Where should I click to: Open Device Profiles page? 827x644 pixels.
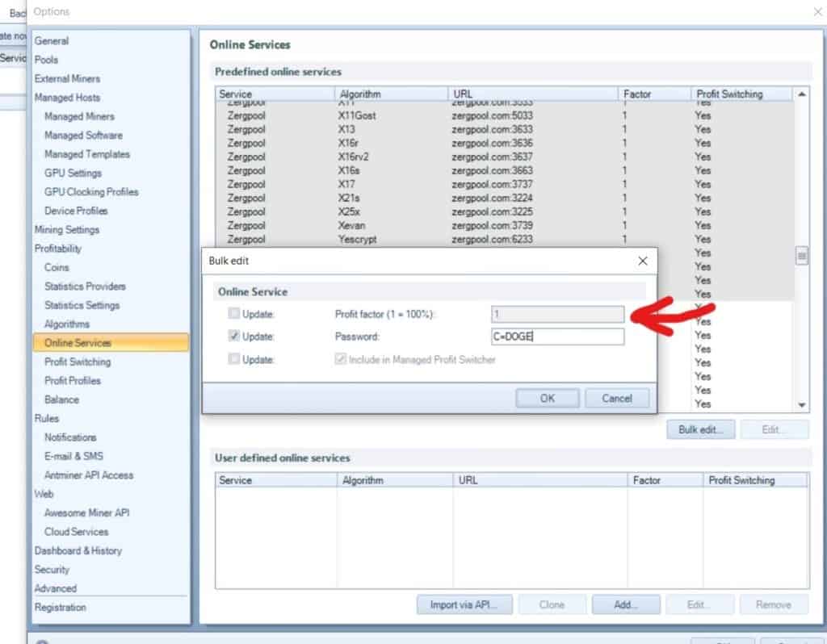pos(76,211)
